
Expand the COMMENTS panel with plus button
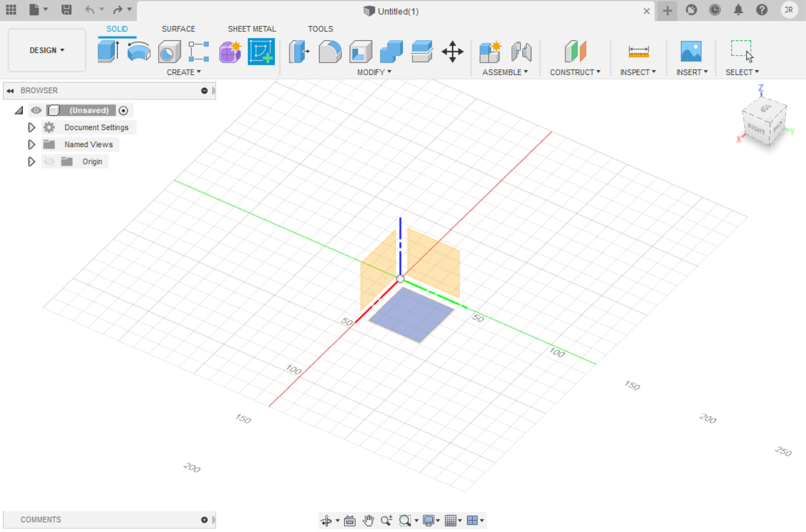pyautogui.click(x=204, y=519)
